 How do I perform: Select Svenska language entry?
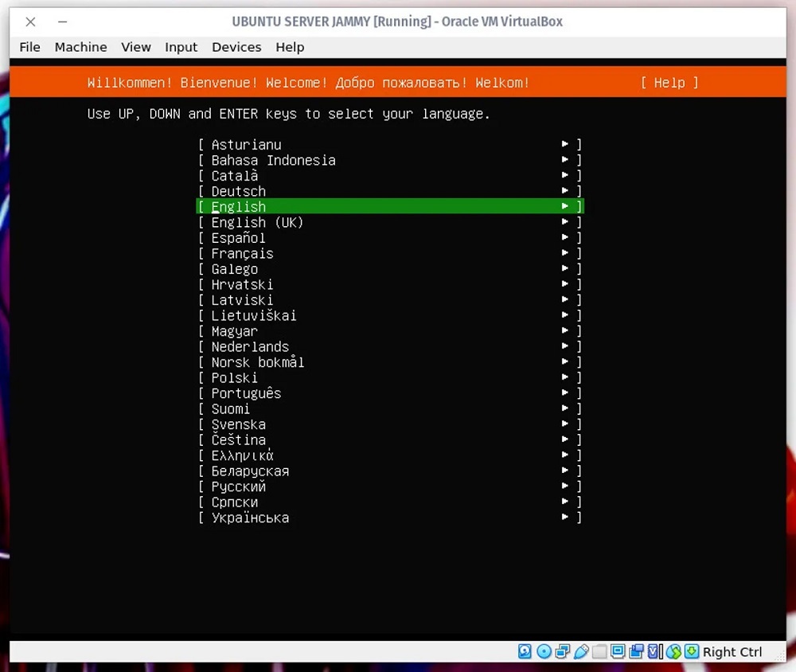coord(390,424)
